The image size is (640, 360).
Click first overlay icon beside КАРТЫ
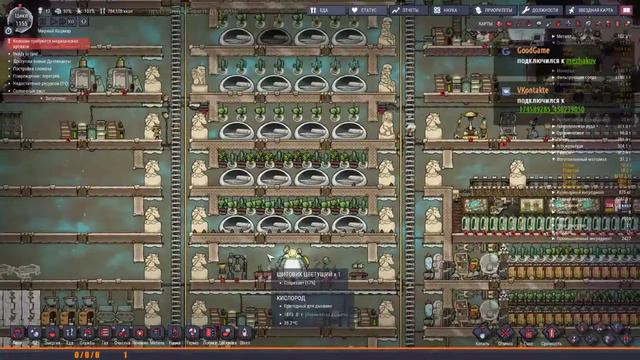pyautogui.click(x=499, y=24)
